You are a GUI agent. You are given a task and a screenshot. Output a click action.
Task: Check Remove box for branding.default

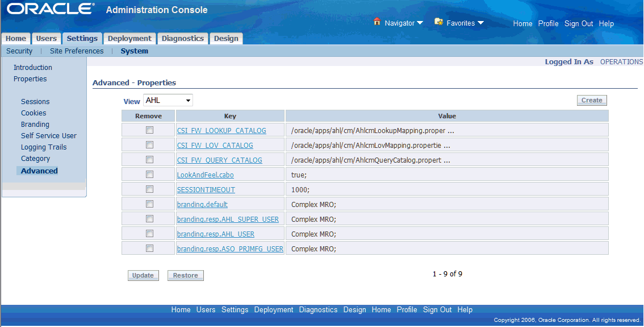149,204
